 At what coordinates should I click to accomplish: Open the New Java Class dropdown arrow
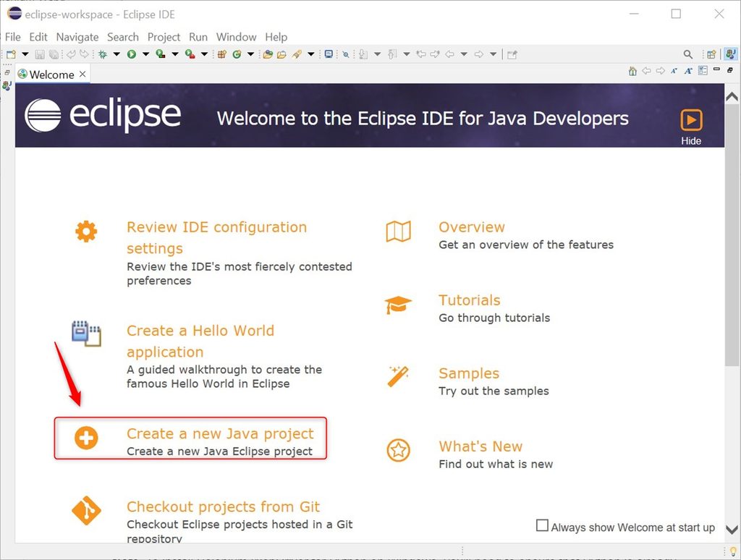click(250, 54)
